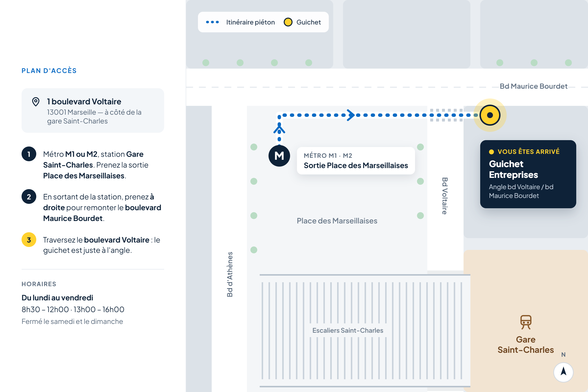Click the 13001 Marseille address subtitle

click(x=94, y=117)
